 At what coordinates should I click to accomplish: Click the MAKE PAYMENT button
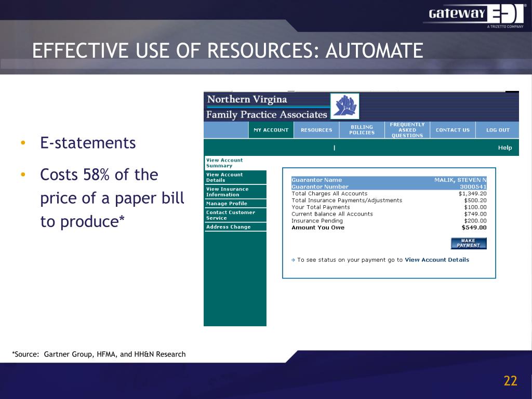coord(469,243)
